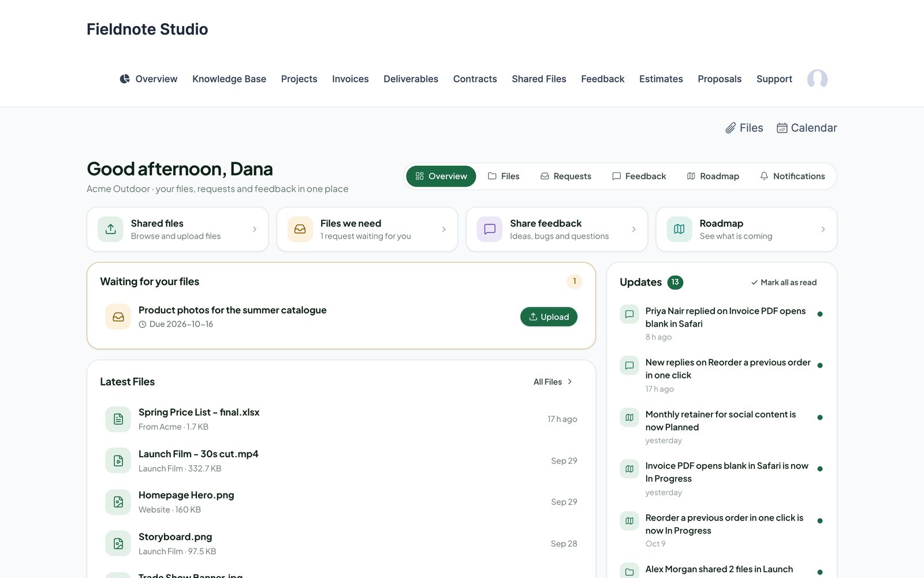
Task: Expand the Shared files card chevron
Action: pyautogui.click(x=255, y=229)
